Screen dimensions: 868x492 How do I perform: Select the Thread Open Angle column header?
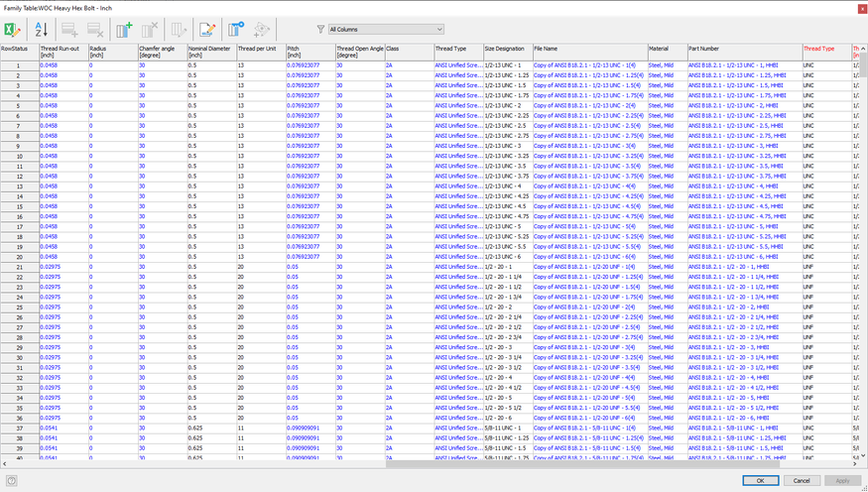click(x=360, y=52)
